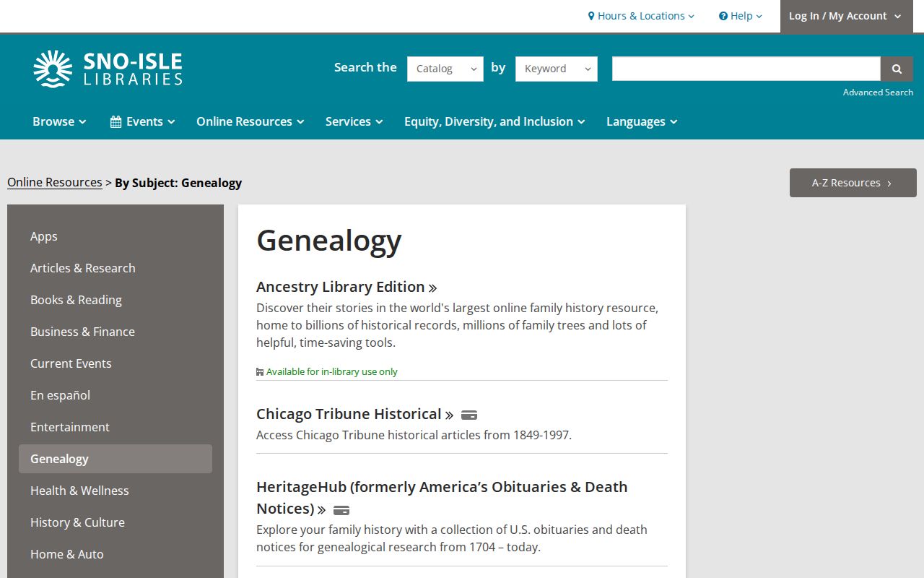Screen dimensions: 924x578
Task: Select the highlighted Genealogy sidebar item
Action: pos(115,459)
